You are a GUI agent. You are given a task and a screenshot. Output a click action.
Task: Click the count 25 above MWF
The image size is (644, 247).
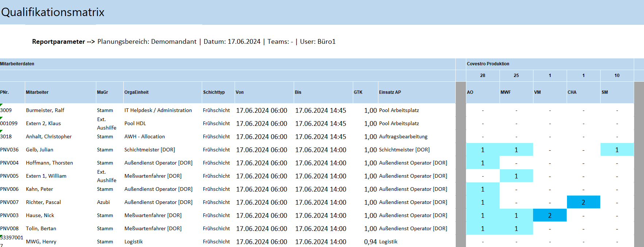(516, 76)
